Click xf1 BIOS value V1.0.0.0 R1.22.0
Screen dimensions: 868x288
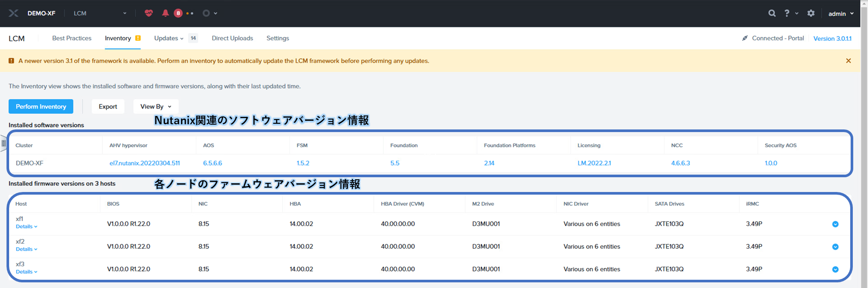pyautogui.click(x=128, y=224)
